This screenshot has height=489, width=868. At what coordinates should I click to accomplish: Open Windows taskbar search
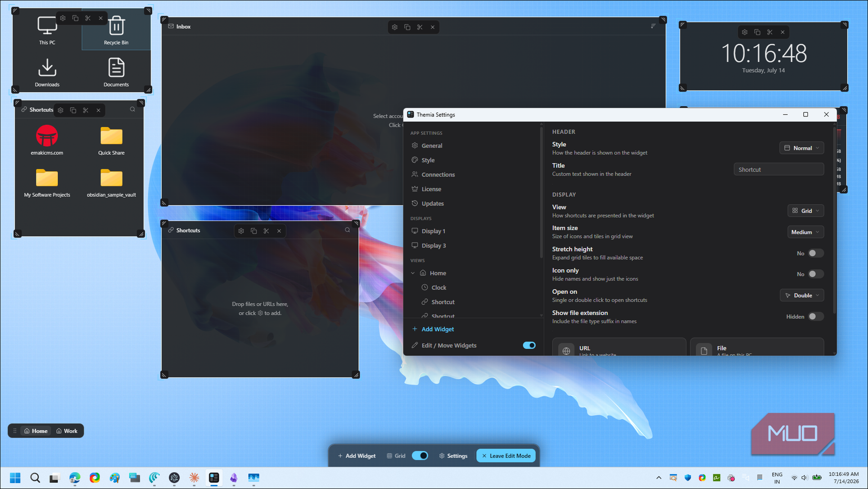pos(35,478)
